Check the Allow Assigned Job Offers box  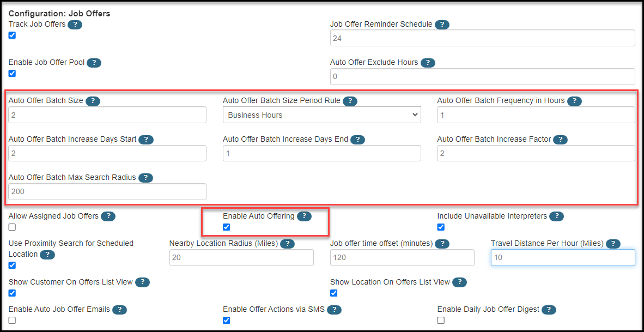(x=12, y=227)
